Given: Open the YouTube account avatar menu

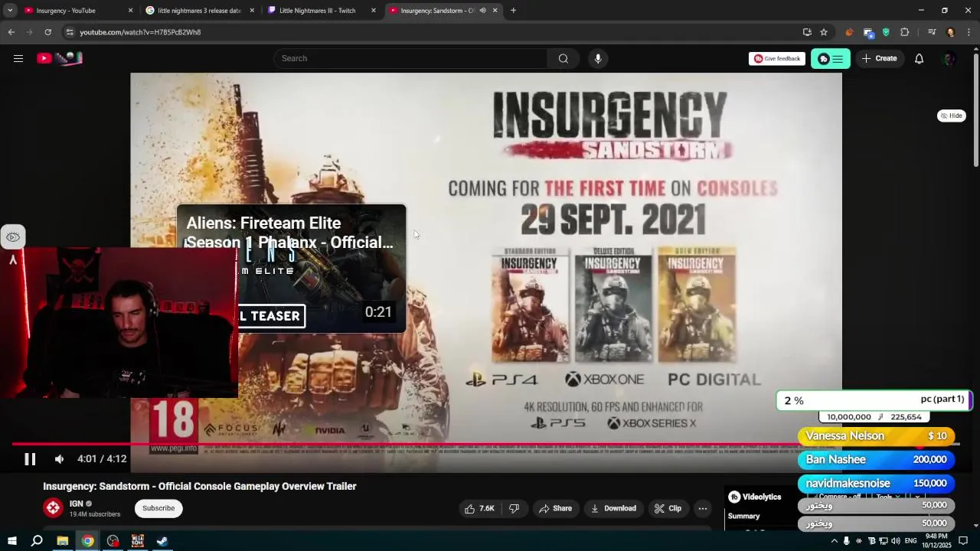Looking at the screenshot, I should click(x=949, y=58).
